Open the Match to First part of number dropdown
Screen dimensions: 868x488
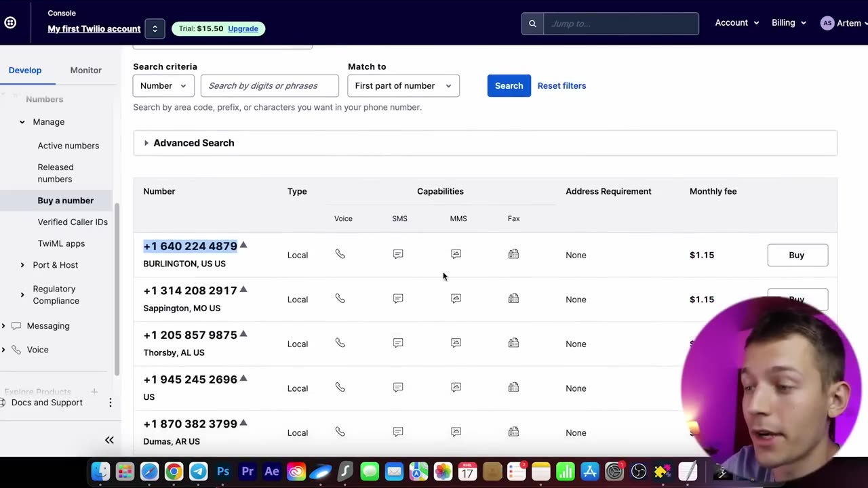click(403, 85)
